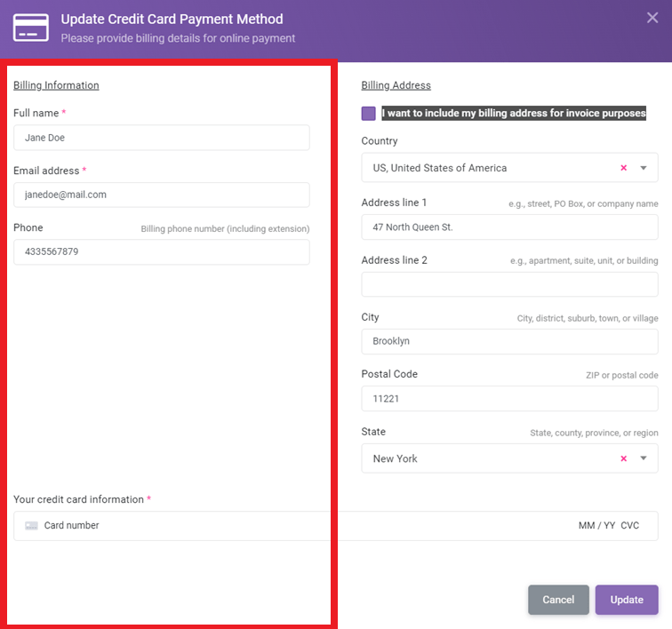Click the Full name input field
Viewport: 672px width, 629px height.
point(162,138)
